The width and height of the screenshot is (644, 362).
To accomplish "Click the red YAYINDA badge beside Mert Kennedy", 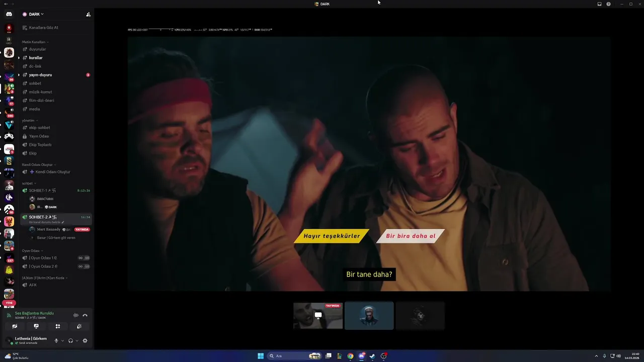I will click(82, 229).
